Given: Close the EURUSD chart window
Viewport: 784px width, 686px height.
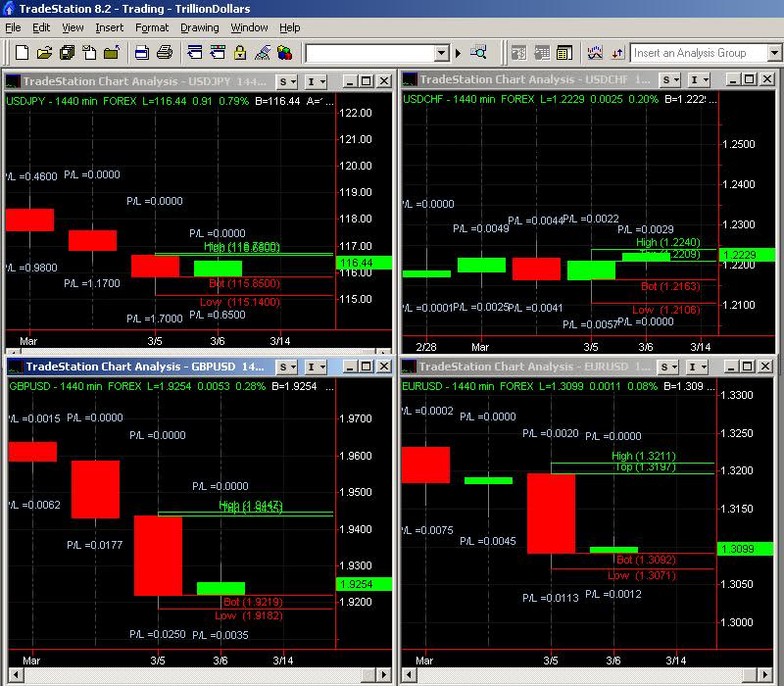Looking at the screenshot, I should (765, 367).
